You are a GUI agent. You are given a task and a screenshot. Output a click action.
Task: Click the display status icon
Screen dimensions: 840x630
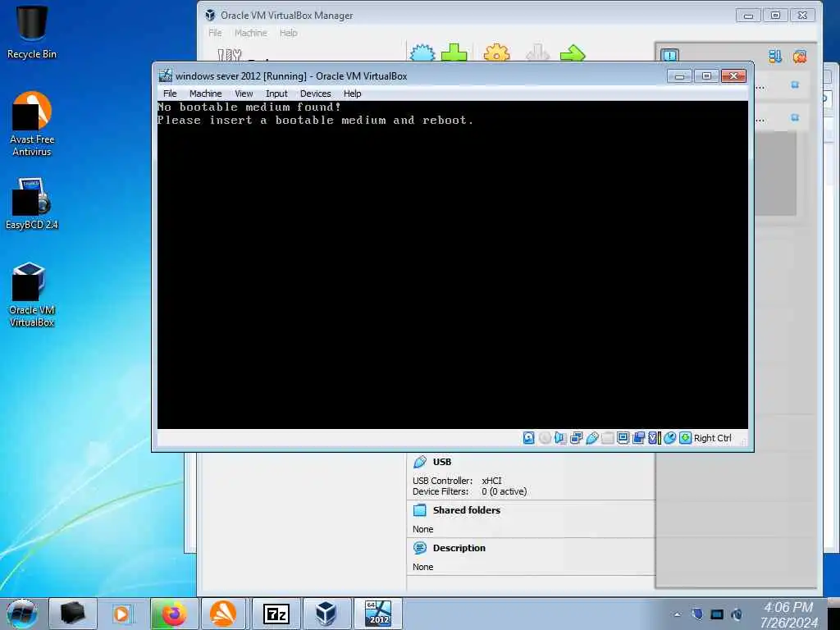(x=623, y=438)
